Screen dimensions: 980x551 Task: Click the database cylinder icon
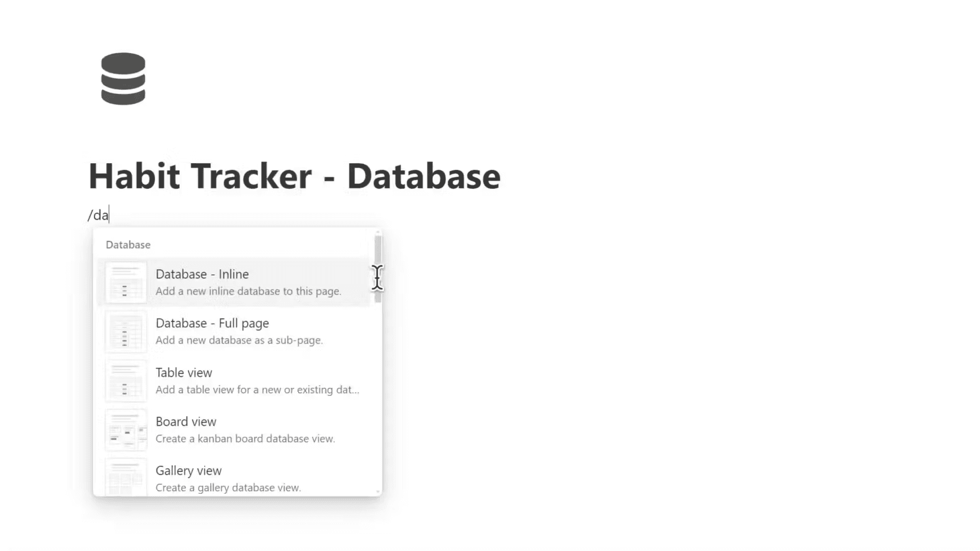click(x=123, y=78)
